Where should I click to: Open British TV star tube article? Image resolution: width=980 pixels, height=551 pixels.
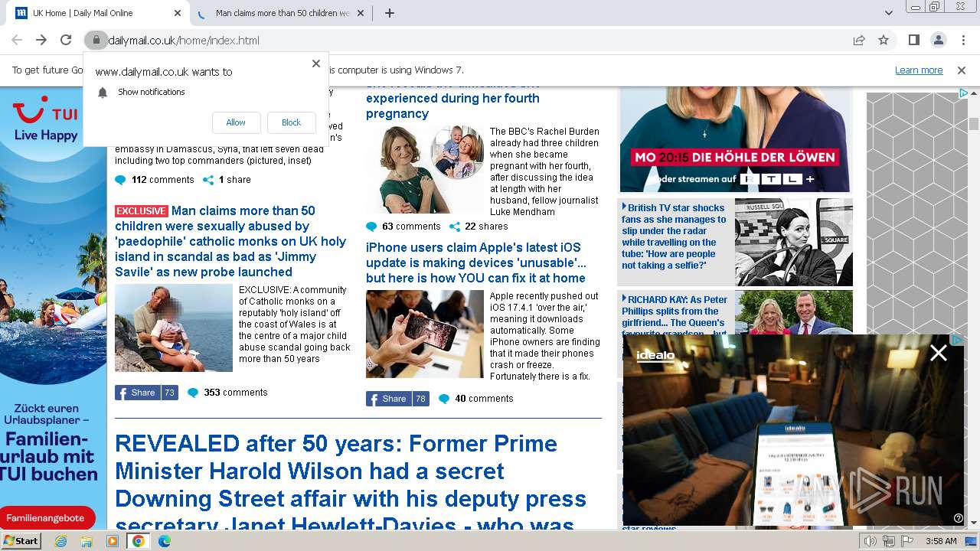pos(674,236)
